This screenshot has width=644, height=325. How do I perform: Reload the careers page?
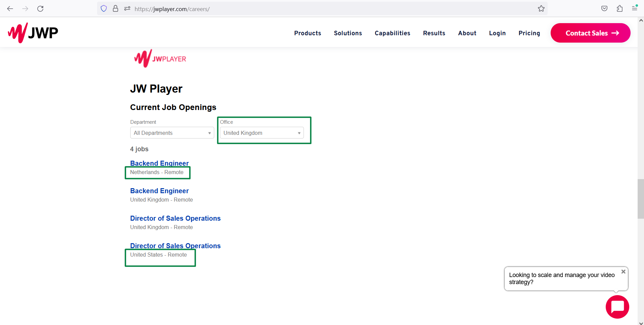tap(40, 9)
